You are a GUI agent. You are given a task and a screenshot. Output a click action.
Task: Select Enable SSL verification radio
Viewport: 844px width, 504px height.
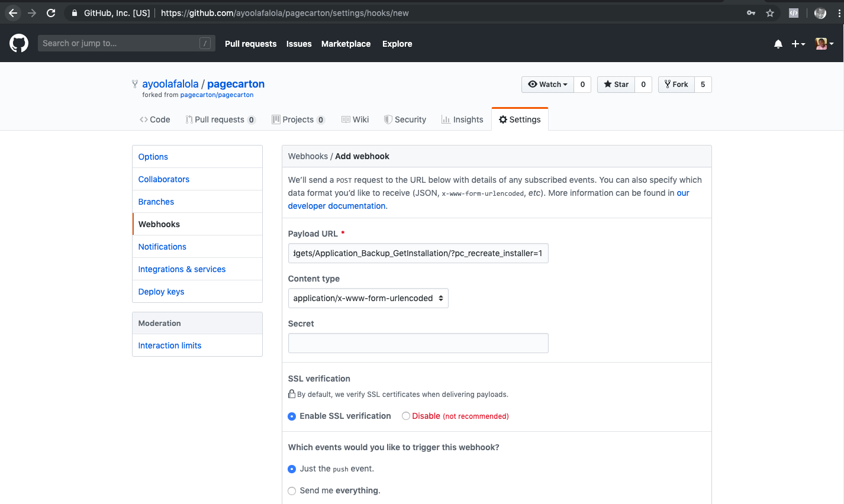tap(292, 416)
